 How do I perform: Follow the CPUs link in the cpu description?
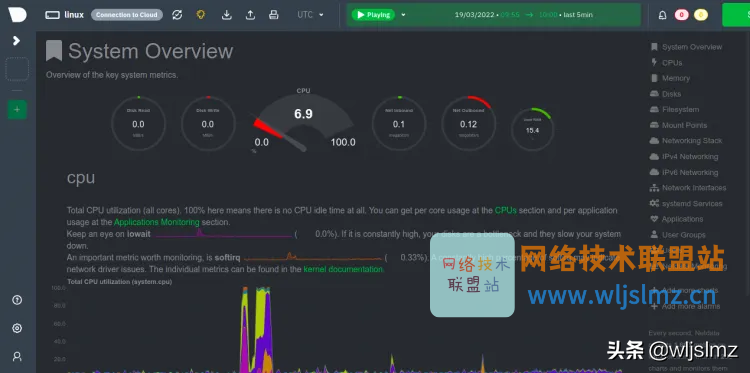pos(506,210)
